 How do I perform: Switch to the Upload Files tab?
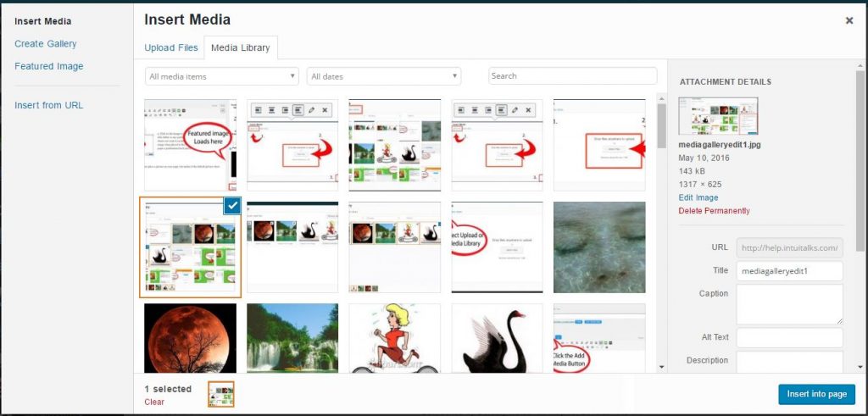[171, 47]
